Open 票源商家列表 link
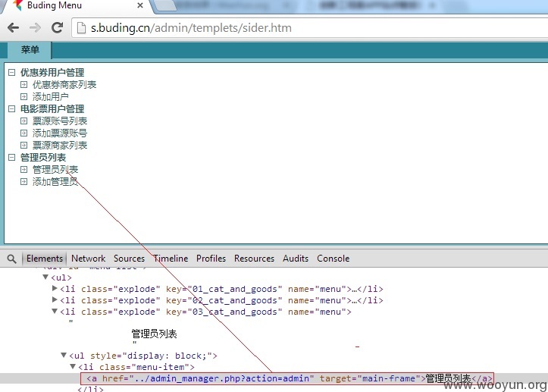The image size is (548, 392). pyautogui.click(x=60, y=145)
